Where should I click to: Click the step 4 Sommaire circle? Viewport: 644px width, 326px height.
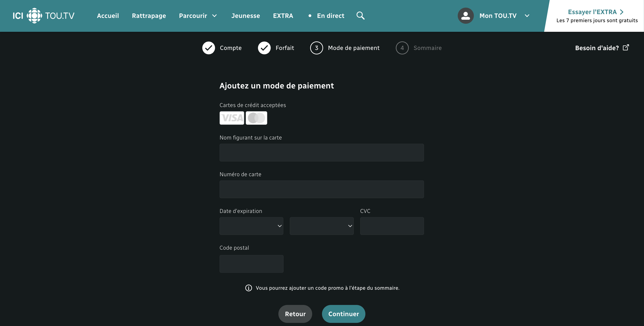click(x=402, y=48)
